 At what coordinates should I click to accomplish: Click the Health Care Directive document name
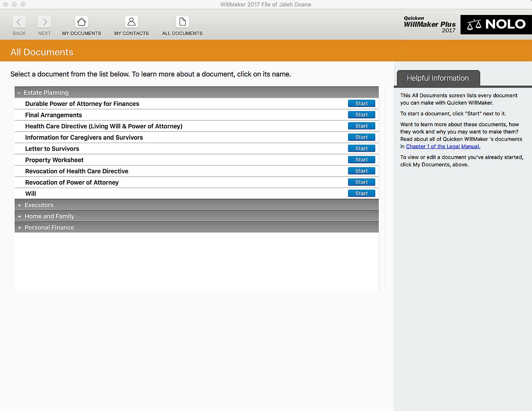104,126
